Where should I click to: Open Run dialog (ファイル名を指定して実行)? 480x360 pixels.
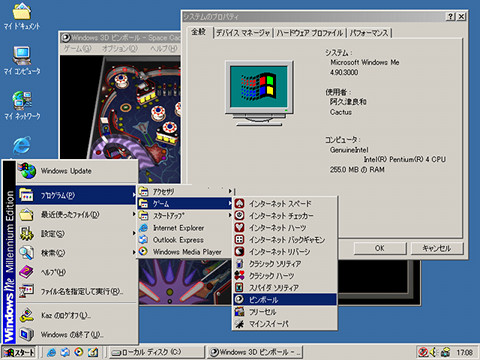[77, 291]
